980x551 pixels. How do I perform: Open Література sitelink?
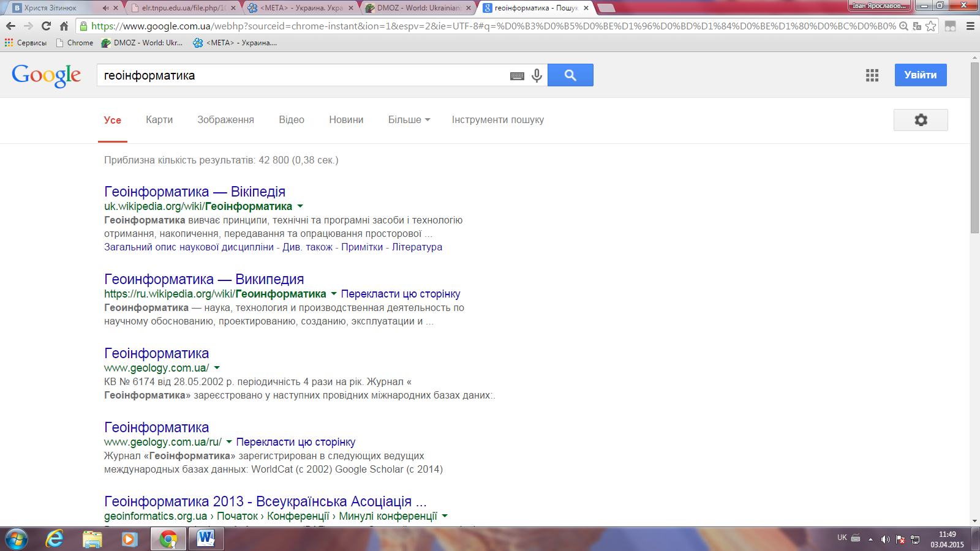click(417, 247)
